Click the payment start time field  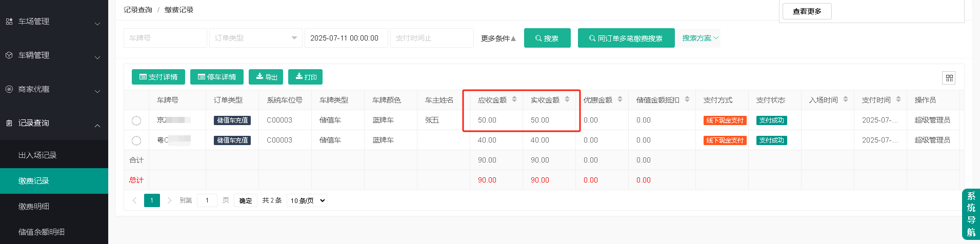pos(346,38)
